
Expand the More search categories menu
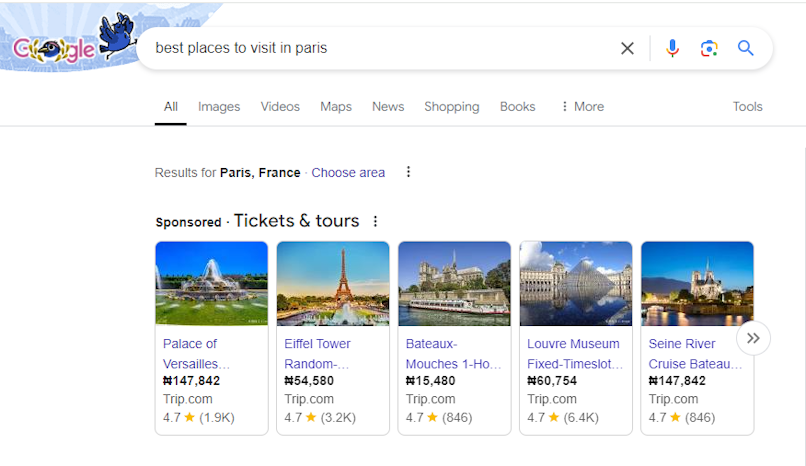(582, 106)
